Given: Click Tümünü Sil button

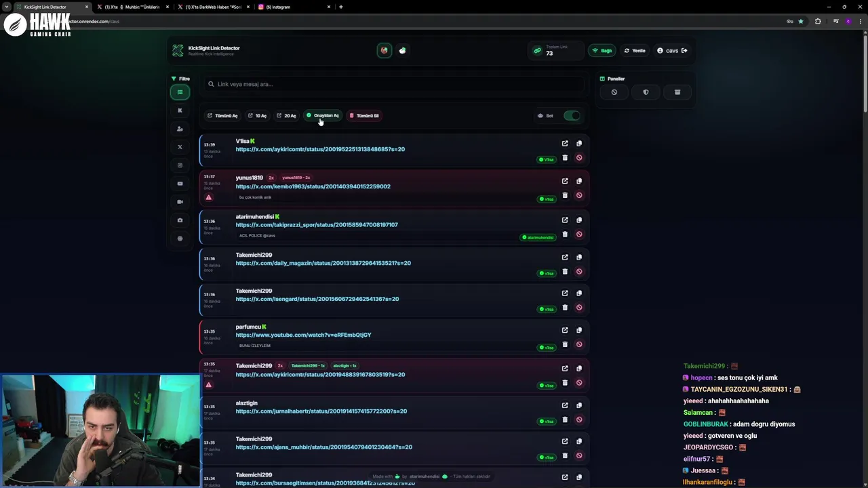Looking at the screenshot, I should pos(364,116).
